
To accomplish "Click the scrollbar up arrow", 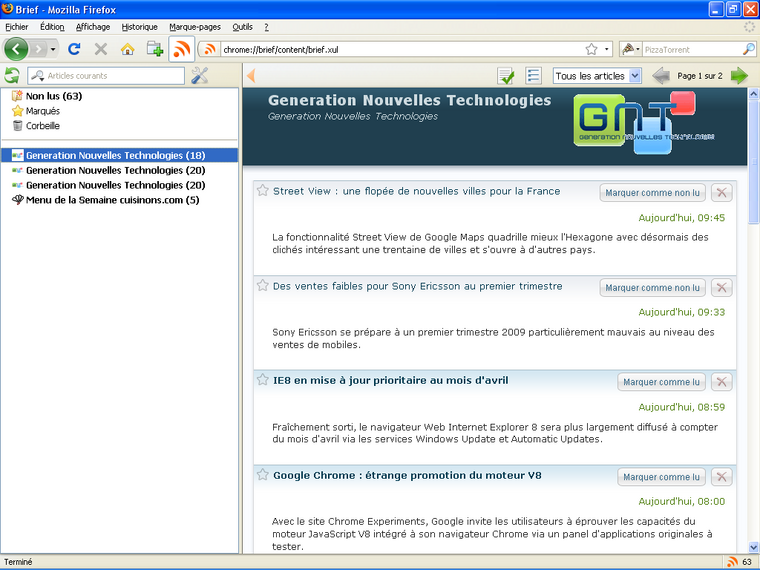I will tap(754, 93).
